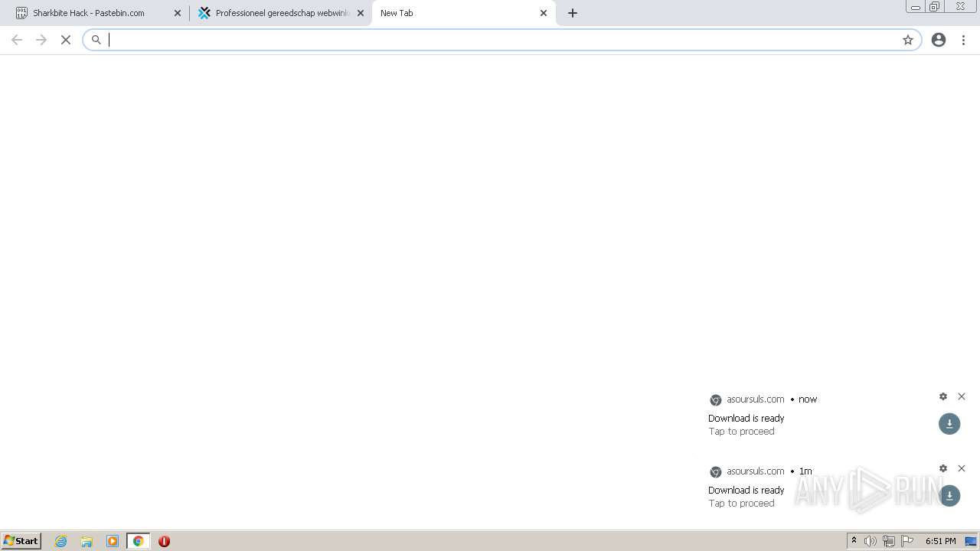Click 'Tap to proceed' in the now notification
Image resolution: width=980 pixels, height=551 pixels.
tap(741, 431)
